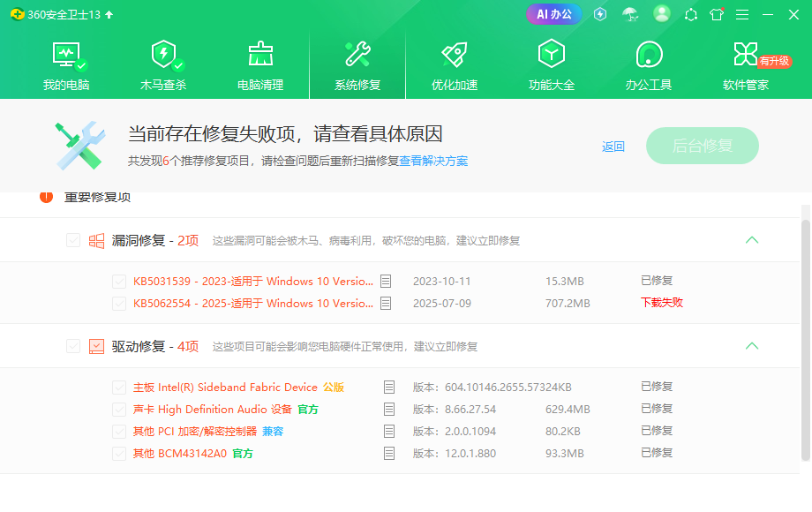
Task: Open 功能大全 hexagon icon
Action: point(552,54)
